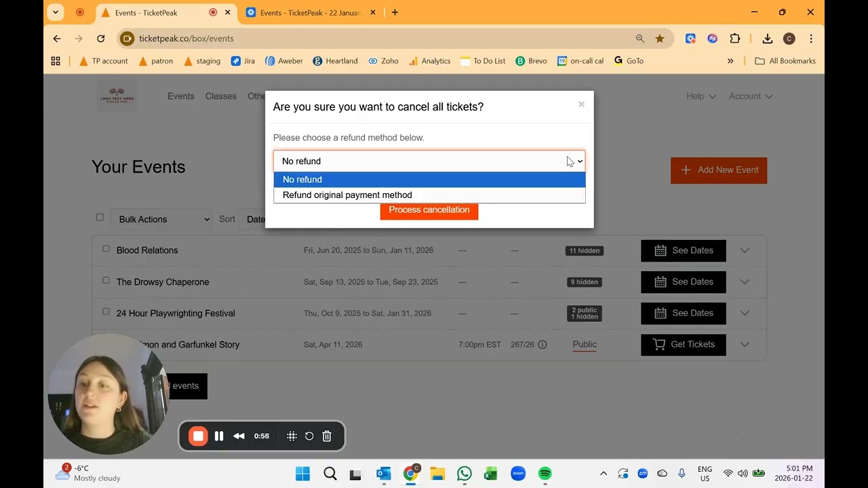Open Excel from taskbar
Viewport: 868px width, 488px height.
point(491,474)
